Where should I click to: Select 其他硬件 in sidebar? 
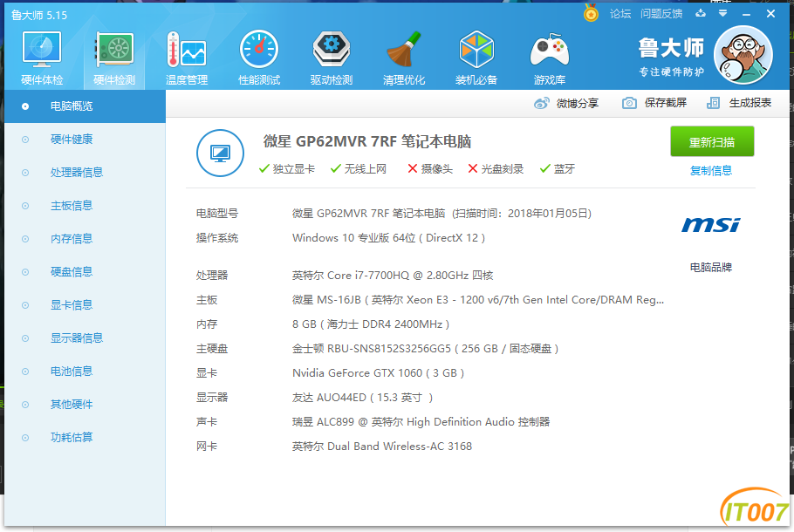click(85, 405)
